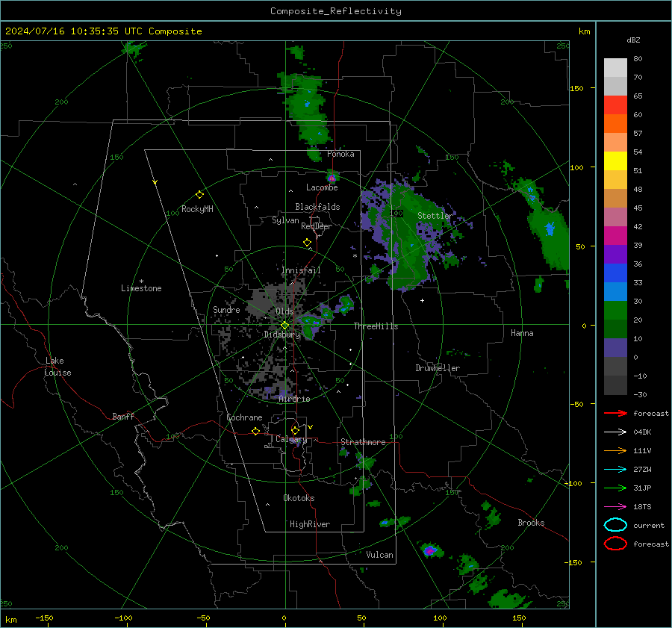Click the 04DK legend label
The height and width of the screenshot is (628, 672).
tap(642, 432)
